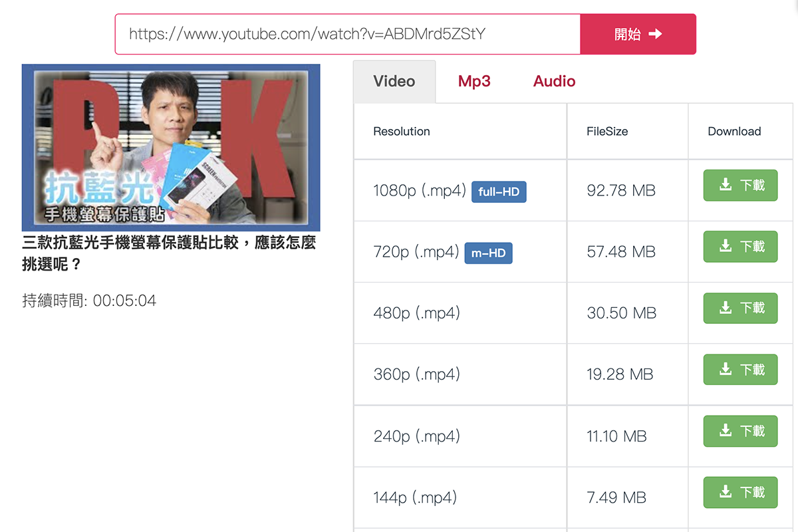This screenshot has width=798, height=532.
Task: Click the YouTube URL input field
Action: 347,33
